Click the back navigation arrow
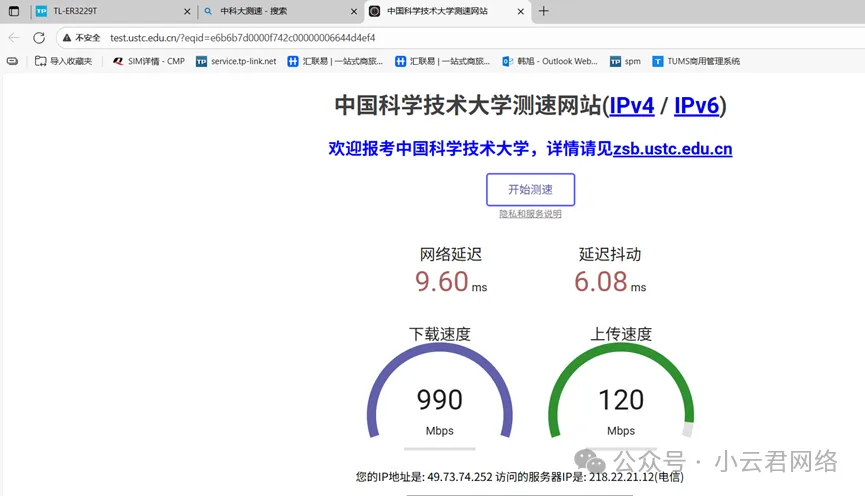Viewport: 865px width, 496px height. pos(14,38)
